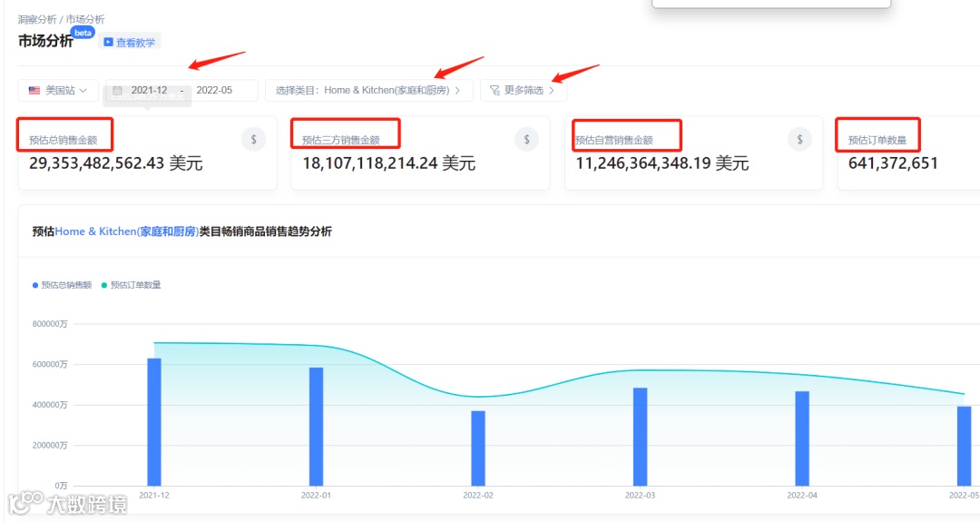Click the 2021-12 sales bar
Viewport: 980px width, 522px height.
153,422
